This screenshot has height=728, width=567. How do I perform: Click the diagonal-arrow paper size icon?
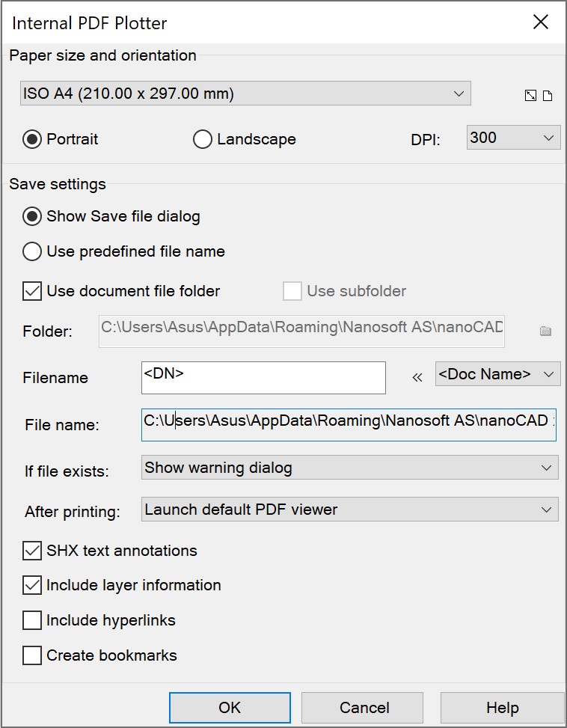[530, 96]
